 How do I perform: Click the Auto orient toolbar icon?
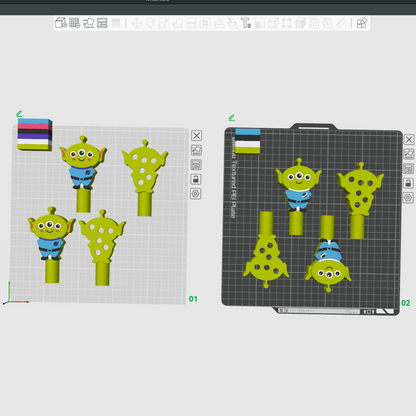(88, 23)
